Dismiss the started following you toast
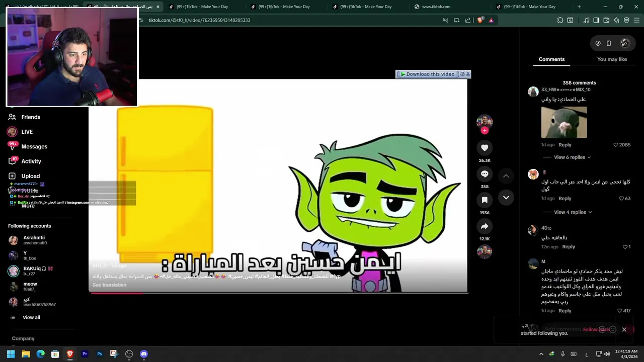The image size is (644, 362). (x=624, y=330)
